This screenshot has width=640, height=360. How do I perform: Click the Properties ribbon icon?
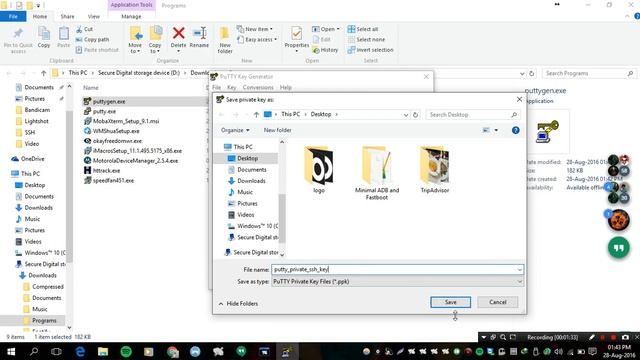click(297, 33)
